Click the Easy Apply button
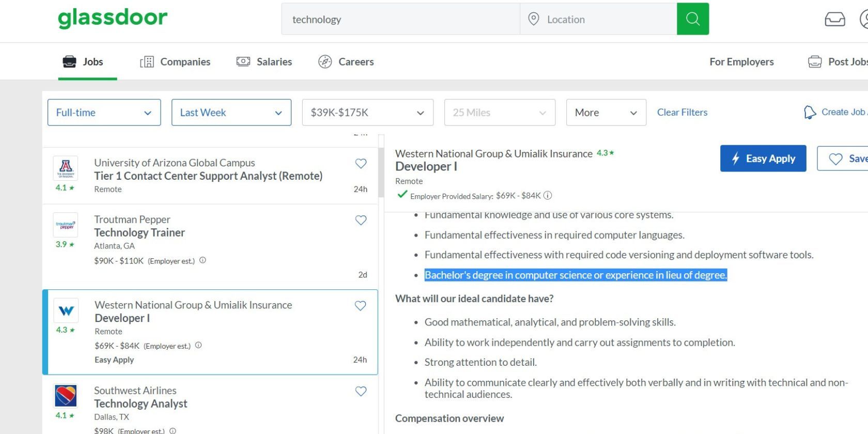Viewport: 868px width, 434px height. pyautogui.click(x=763, y=159)
